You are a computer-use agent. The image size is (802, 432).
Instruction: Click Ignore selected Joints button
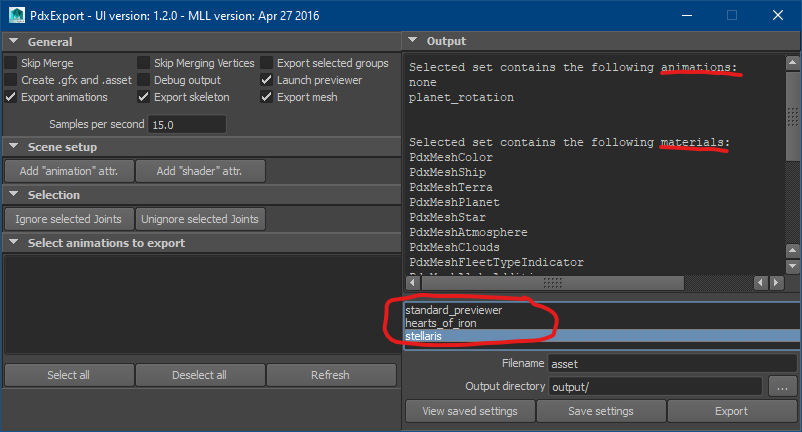[69, 219]
